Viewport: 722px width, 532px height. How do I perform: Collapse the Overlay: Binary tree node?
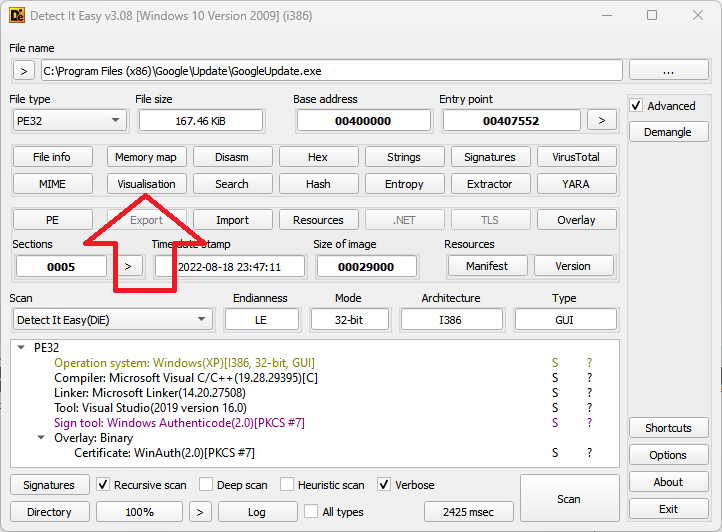(41, 438)
